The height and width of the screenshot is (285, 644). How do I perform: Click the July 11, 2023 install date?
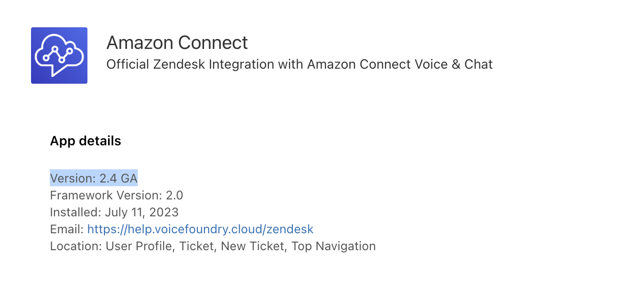tap(141, 212)
